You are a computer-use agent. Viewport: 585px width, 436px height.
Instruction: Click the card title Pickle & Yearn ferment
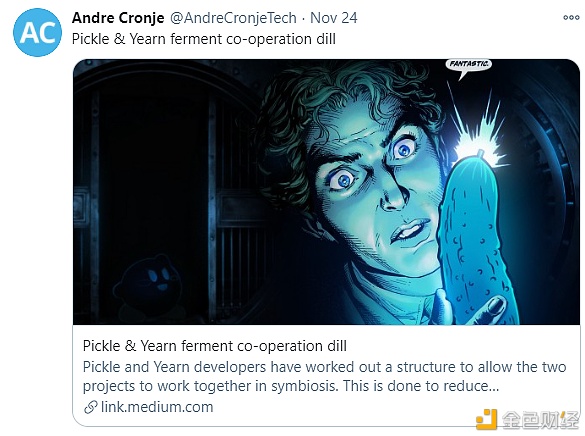(x=215, y=346)
